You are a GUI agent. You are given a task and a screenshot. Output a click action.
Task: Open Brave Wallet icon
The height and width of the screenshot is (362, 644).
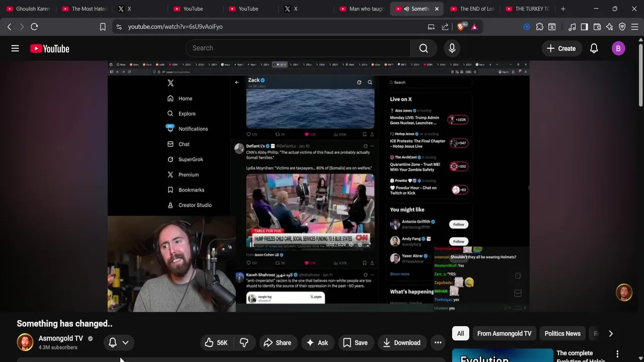pyautogui.click(x=597, y=27)
